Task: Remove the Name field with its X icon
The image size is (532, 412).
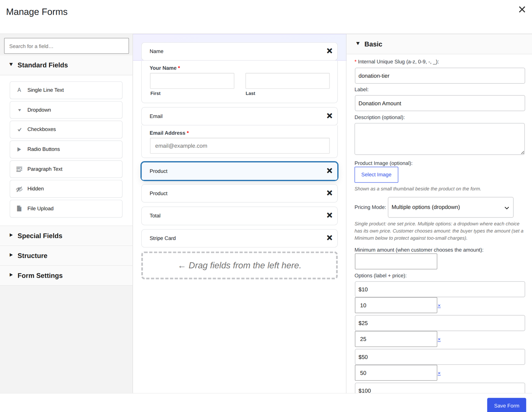Action: click(329, 51)
